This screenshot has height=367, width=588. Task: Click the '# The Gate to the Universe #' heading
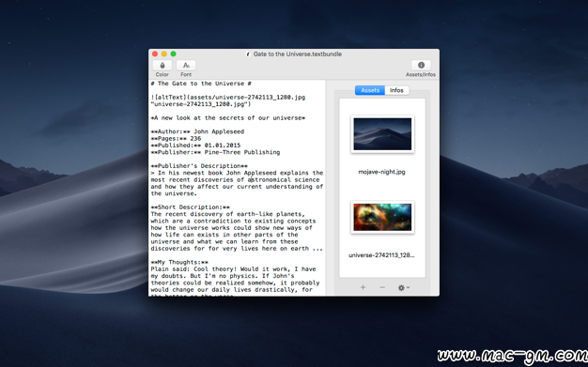point(201,84)
